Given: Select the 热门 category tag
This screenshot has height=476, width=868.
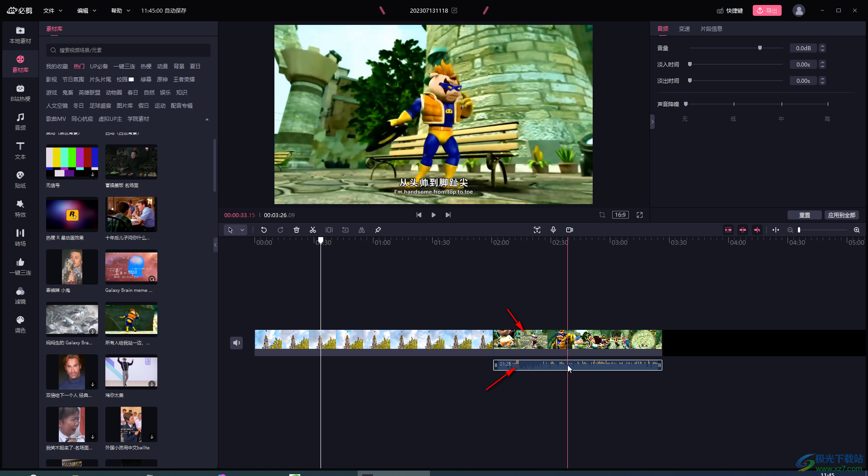Looking at the screenshot, I should pos(79,66).
